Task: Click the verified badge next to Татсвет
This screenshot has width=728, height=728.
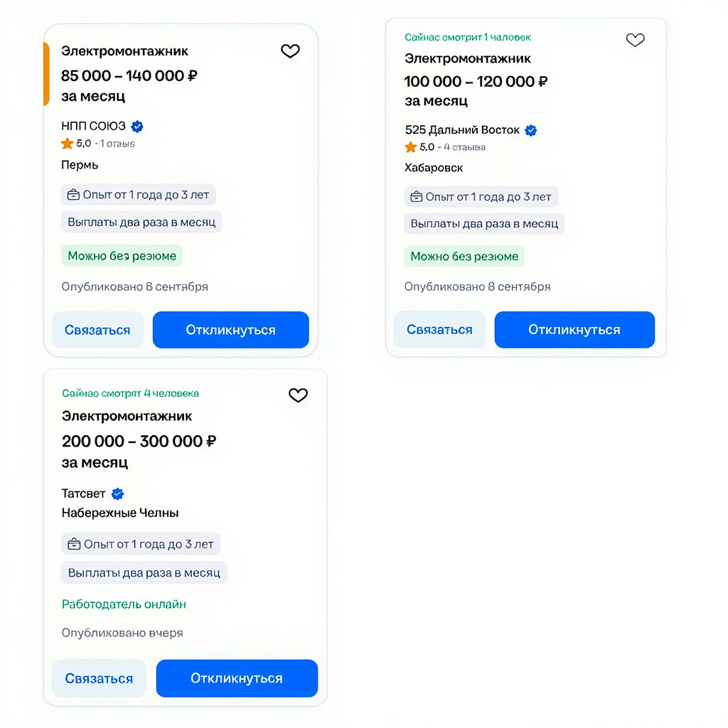Action: click(x=116, y=493)
